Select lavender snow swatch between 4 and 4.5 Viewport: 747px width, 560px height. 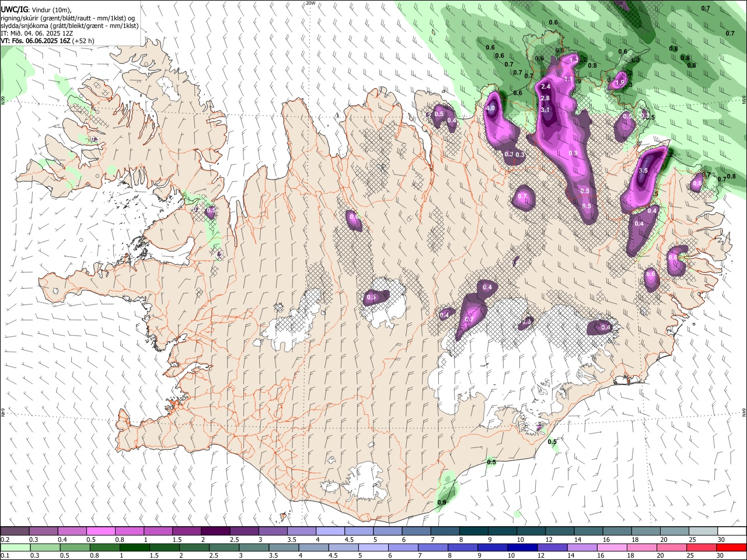pos(330,531)
